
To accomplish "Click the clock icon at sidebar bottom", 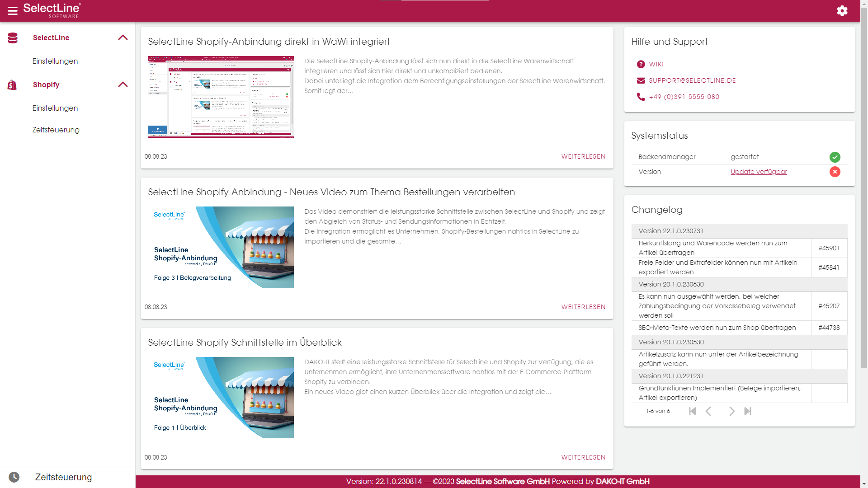I will pos(14,477).
